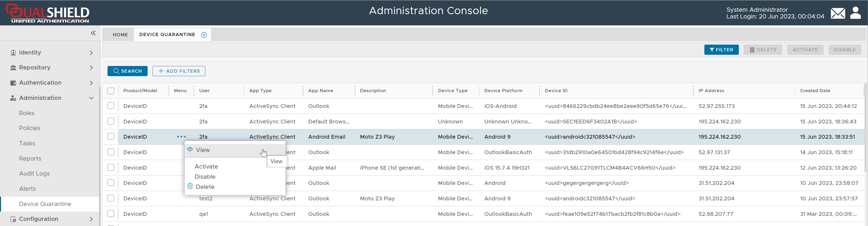Viewport: 868px width, 226px height.
Task: Click the three-dots menu on highlighted row
Action: (x=181, y=137)
